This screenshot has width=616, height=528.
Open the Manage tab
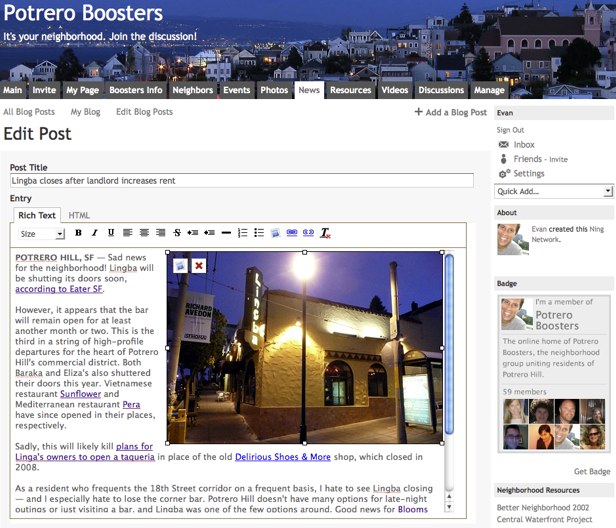tap(489, 90)
